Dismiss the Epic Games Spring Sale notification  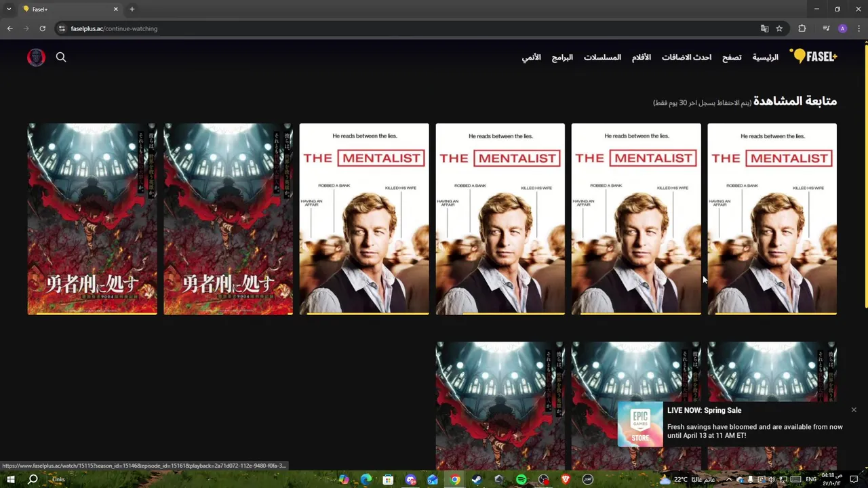click(x=854, y=410)
